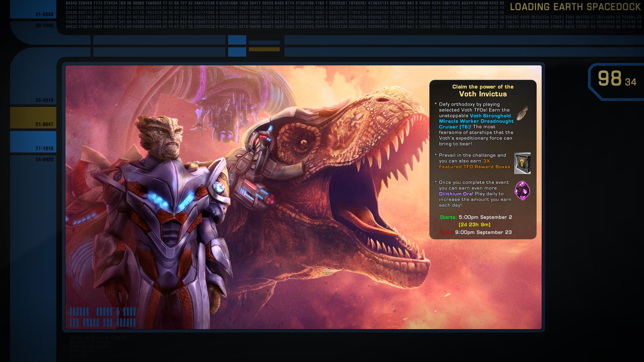Click the purple Dilithium Ore icon

click(522, 190)
